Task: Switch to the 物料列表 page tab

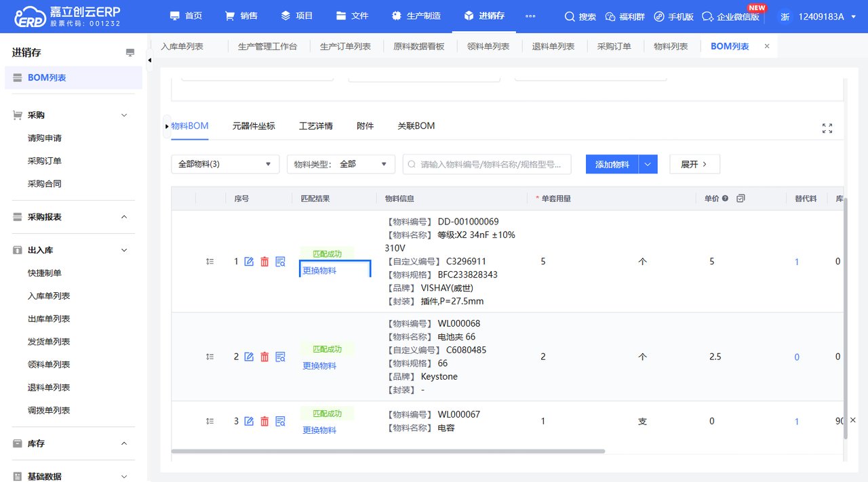Action: point(671,46)
